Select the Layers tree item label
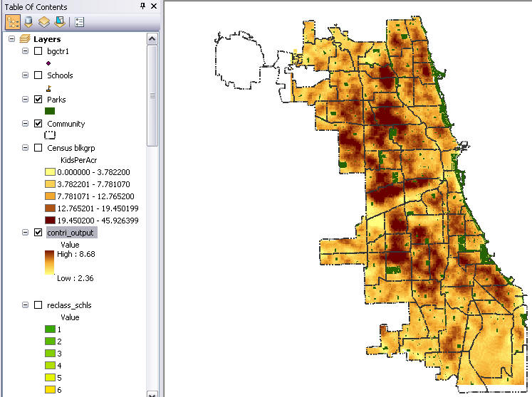The image size is (532, 397). point(47,39)
